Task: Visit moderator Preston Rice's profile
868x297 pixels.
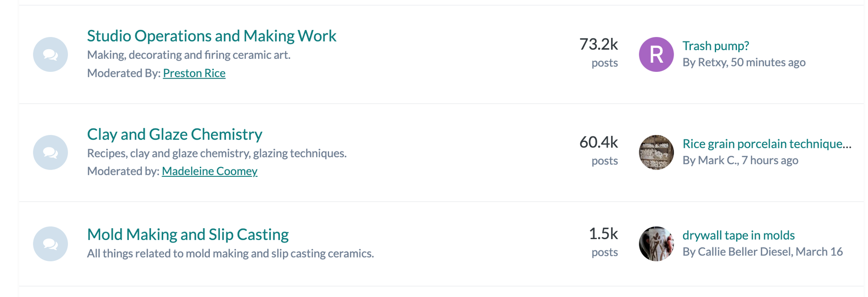Action: click(x=194, y=73)
